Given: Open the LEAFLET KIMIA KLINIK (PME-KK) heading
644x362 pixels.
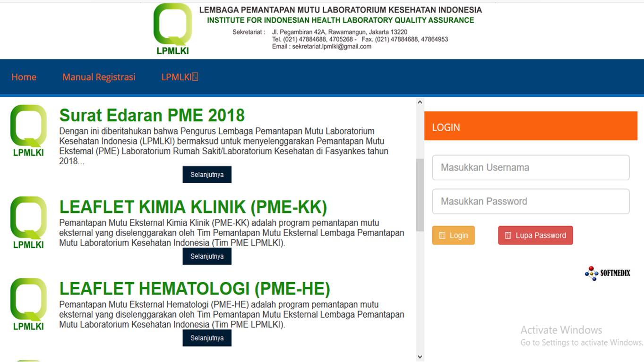Looking at the screenshot, I should pos(193,207).
